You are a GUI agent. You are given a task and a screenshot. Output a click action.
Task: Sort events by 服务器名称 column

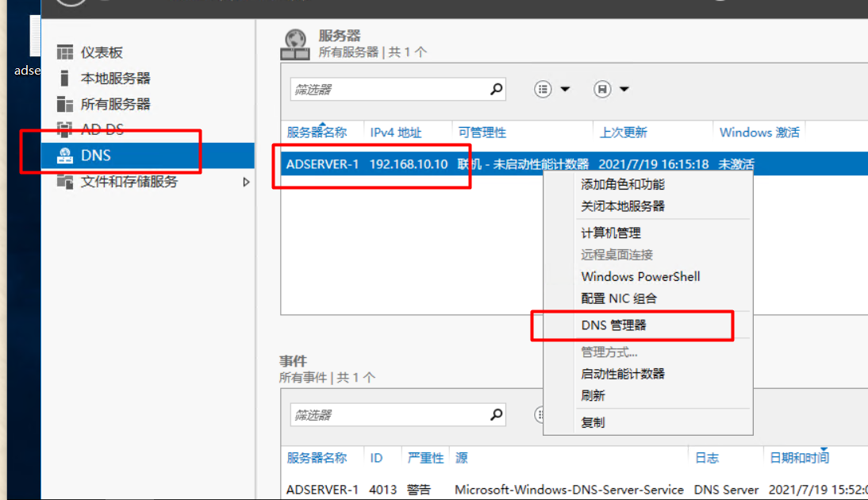pos(317,458)
